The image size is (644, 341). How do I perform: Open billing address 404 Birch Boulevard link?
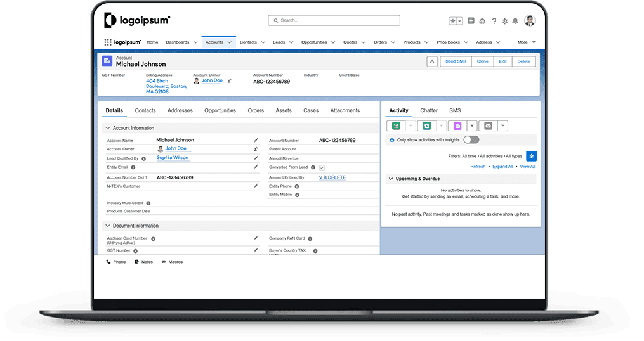click(166, 86)
